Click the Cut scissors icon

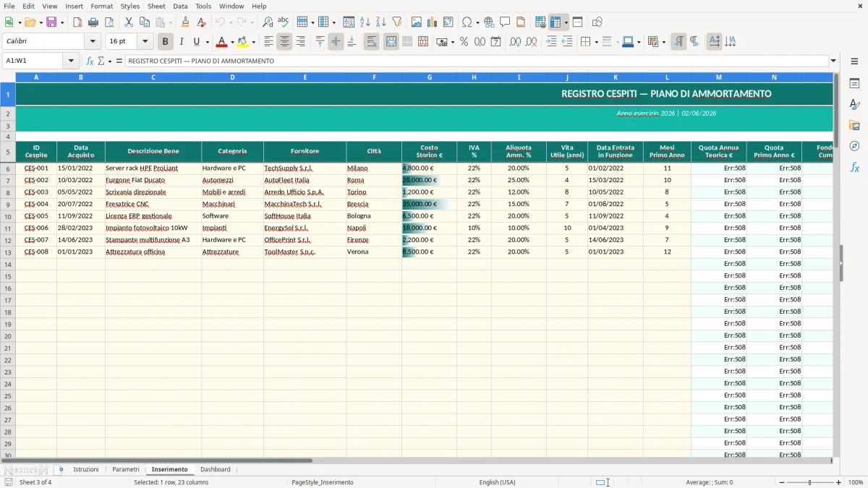tap(128, 22)
